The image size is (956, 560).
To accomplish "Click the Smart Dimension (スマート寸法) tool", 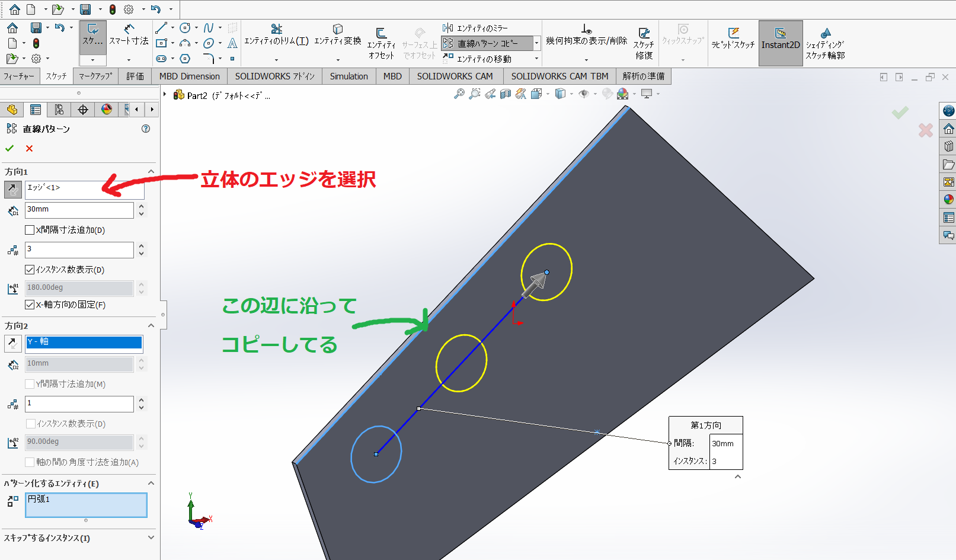I will pyautogui.click(x=129, y=35).
